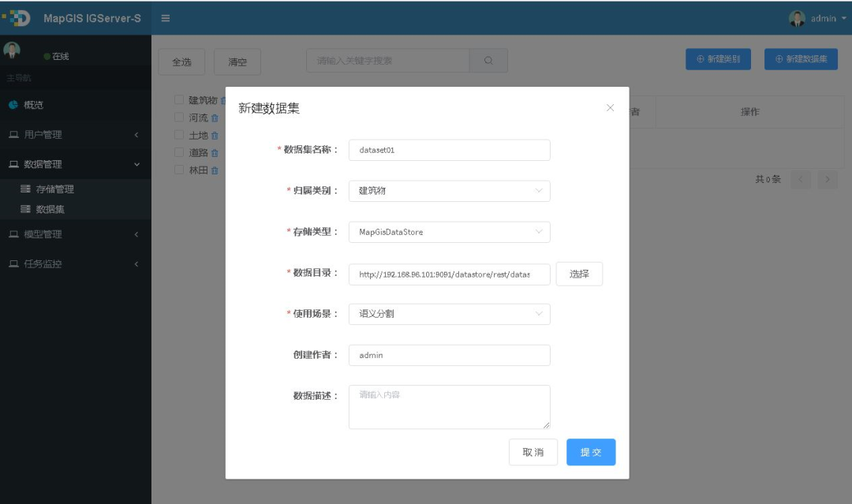Close the 新建数据集 dialog with X
Screen dimensions: 852x504
610,108
